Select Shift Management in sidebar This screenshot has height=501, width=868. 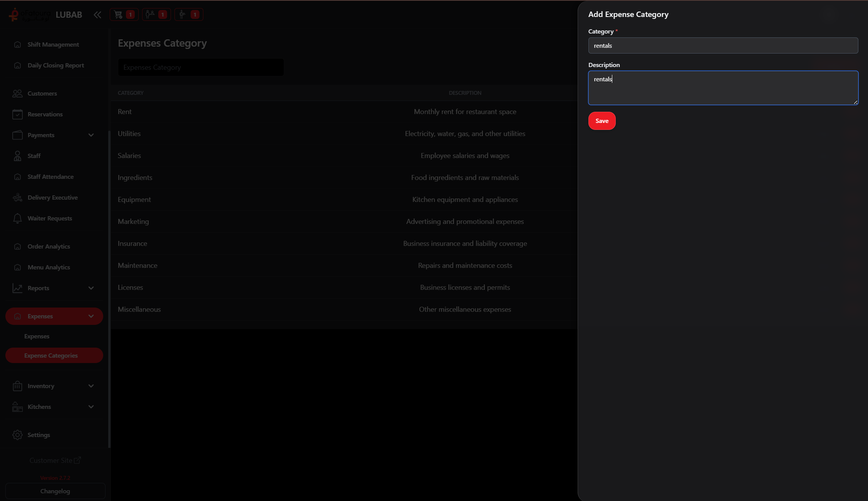point(53,45)
